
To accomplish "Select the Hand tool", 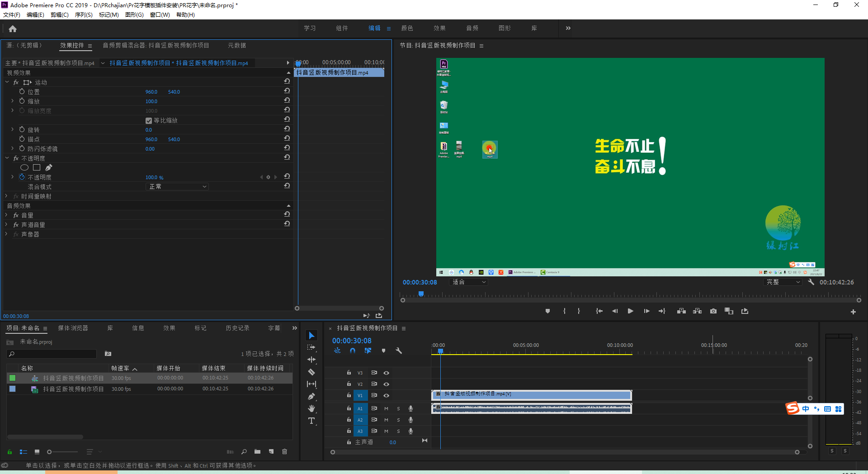I will pyautogui.click(x=311, y=408).
